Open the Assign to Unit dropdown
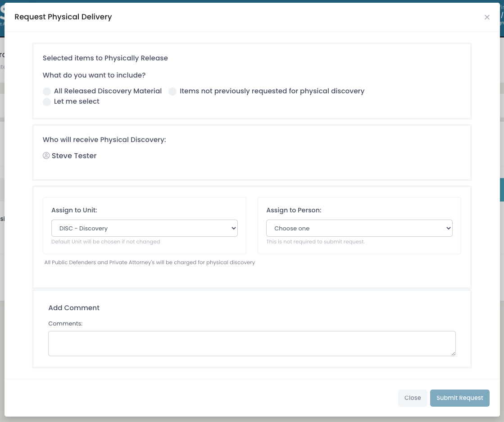The width and height of the screenshot is (504, 422). tap(144, 228)
